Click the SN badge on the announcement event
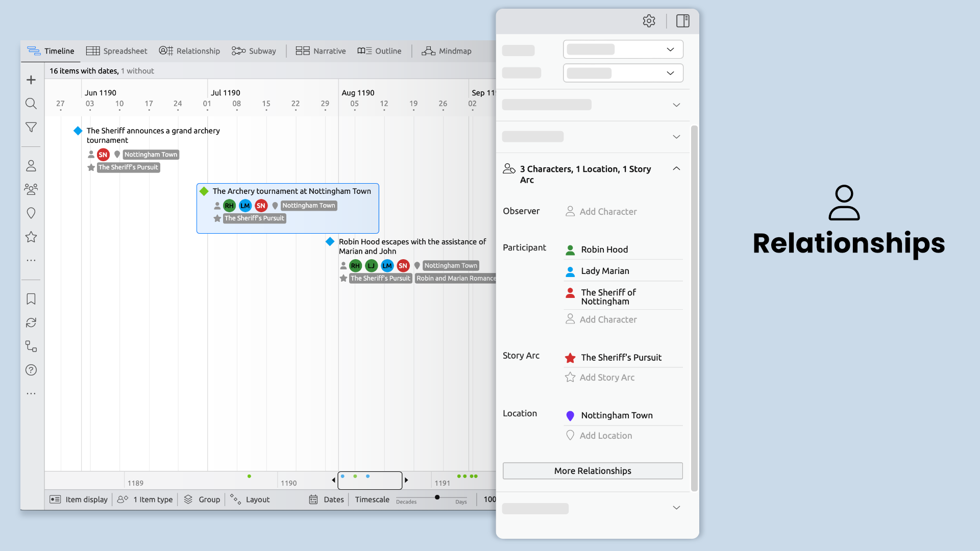Image resolution: width=980 pixels, height=551 pixels. [103, 155]
